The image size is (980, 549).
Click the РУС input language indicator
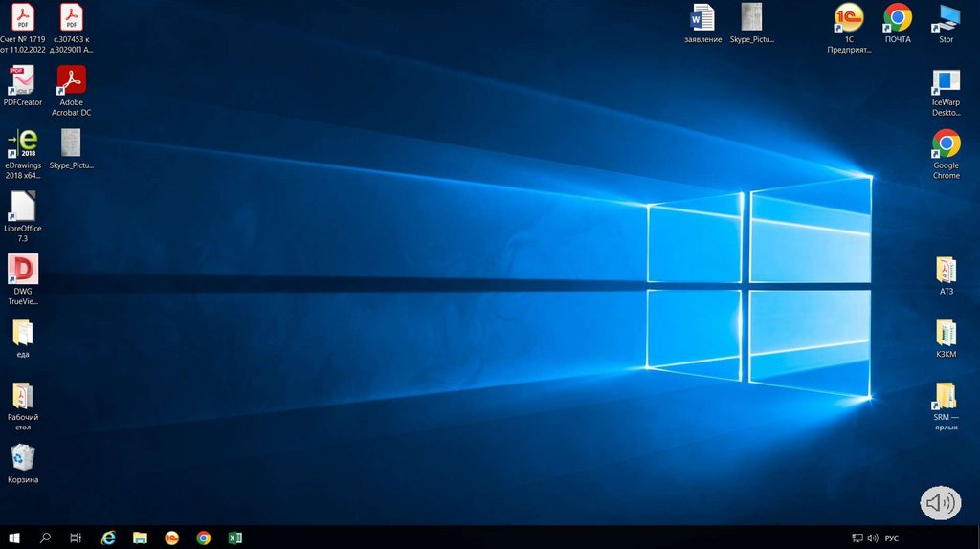[x=891, y=538]
